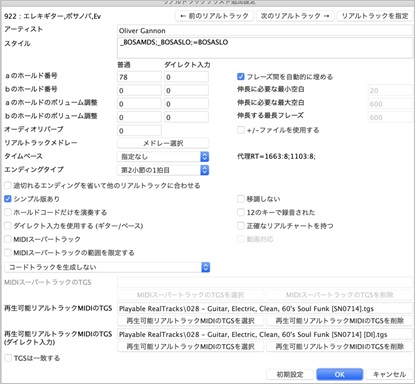
Task: Go to previous RealTrack (前のリアルトラック)
Action: click(x=214, y=16)
